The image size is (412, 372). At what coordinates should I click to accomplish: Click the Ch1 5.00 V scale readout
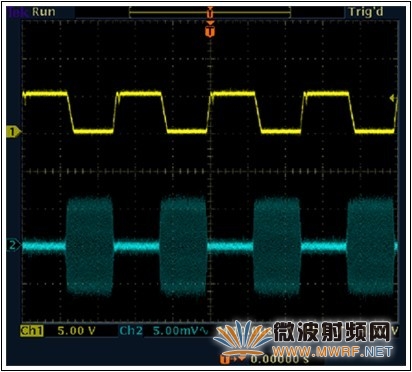(76, 330)
